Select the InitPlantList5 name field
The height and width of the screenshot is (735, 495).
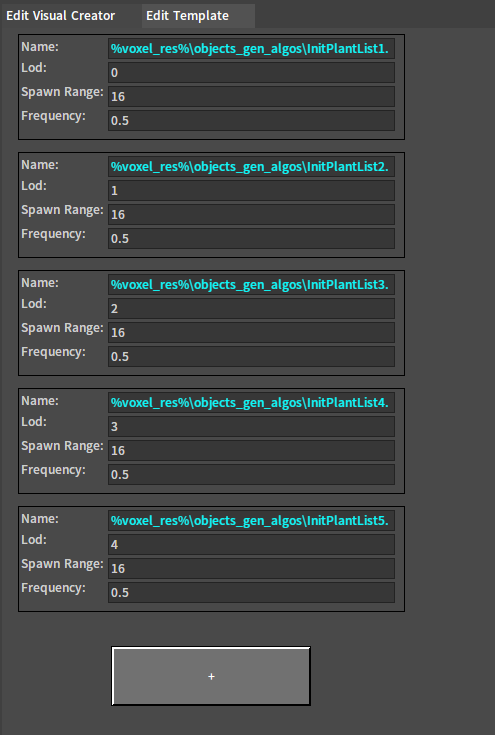pos(251,521)
